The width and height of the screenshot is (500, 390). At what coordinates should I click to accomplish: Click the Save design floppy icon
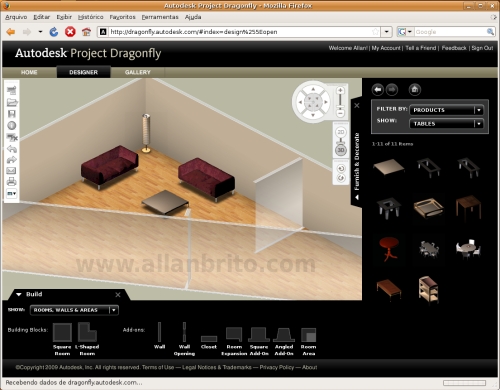tap(12, 114)
